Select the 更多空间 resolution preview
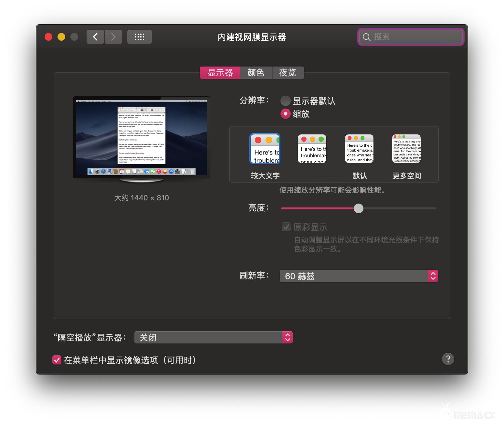This screenshot has height=422, width=504. tap(406, 149)
